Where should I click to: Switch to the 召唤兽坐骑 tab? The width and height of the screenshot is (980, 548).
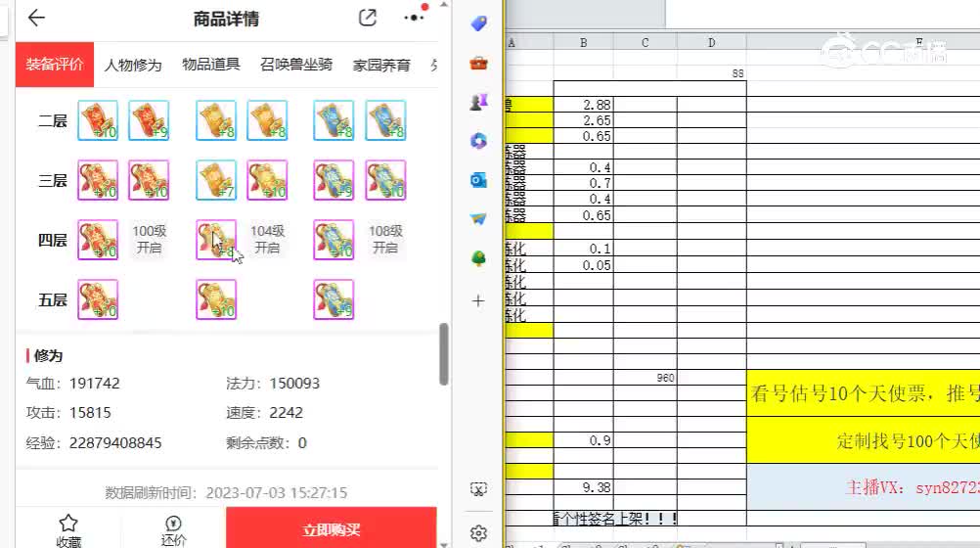point(296,65)
